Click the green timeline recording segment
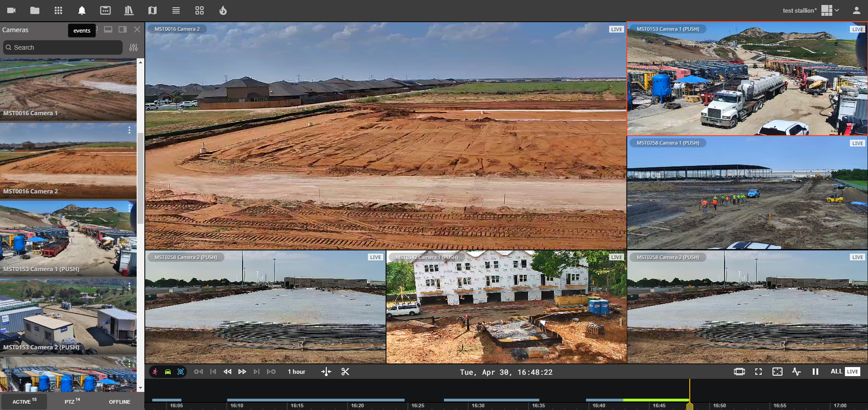 tap(656, 400)
